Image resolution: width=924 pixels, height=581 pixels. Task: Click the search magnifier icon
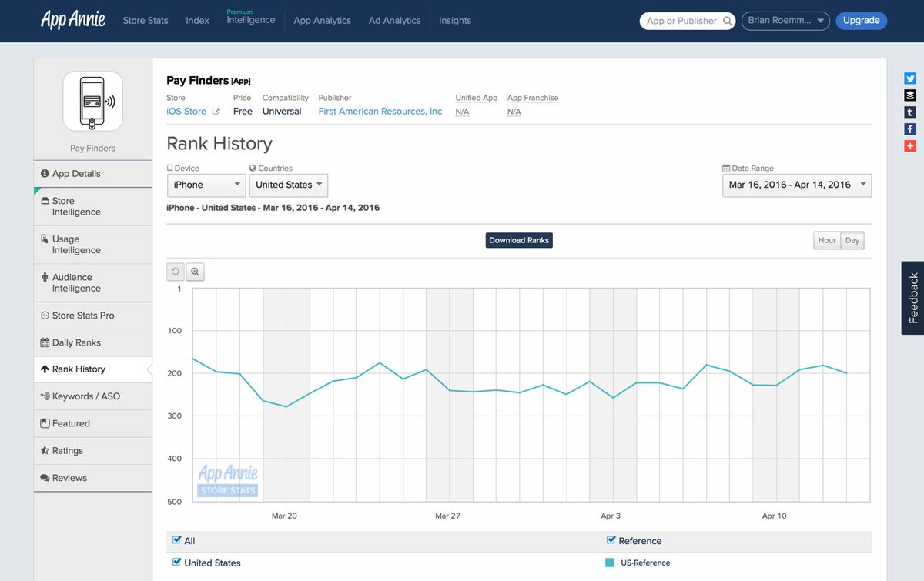[727, 21]
